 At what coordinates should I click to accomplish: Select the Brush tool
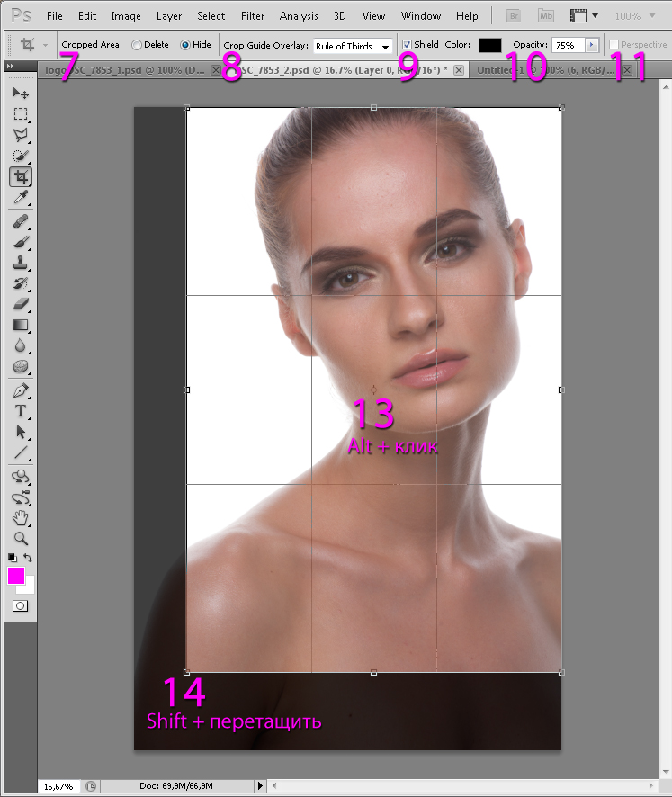click(x=21, y=243)
